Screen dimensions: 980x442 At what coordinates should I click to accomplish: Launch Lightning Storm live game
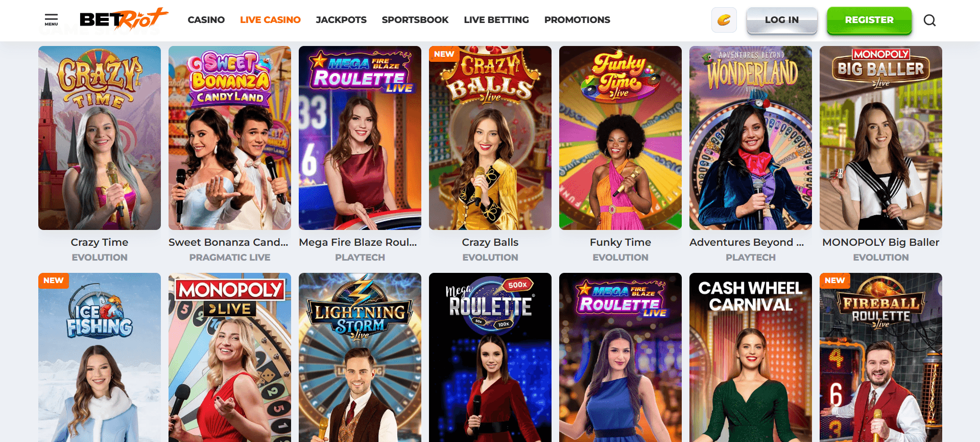pyautogui.click(x=360, y=358)
